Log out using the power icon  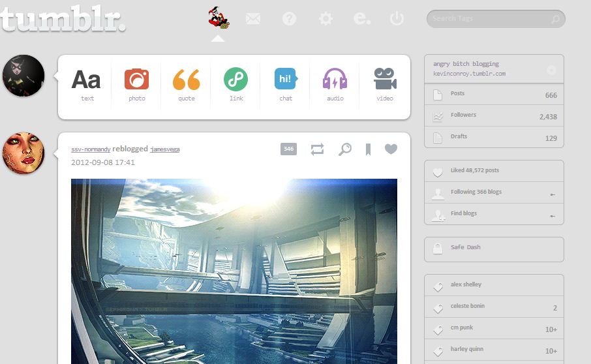[397, 18]
